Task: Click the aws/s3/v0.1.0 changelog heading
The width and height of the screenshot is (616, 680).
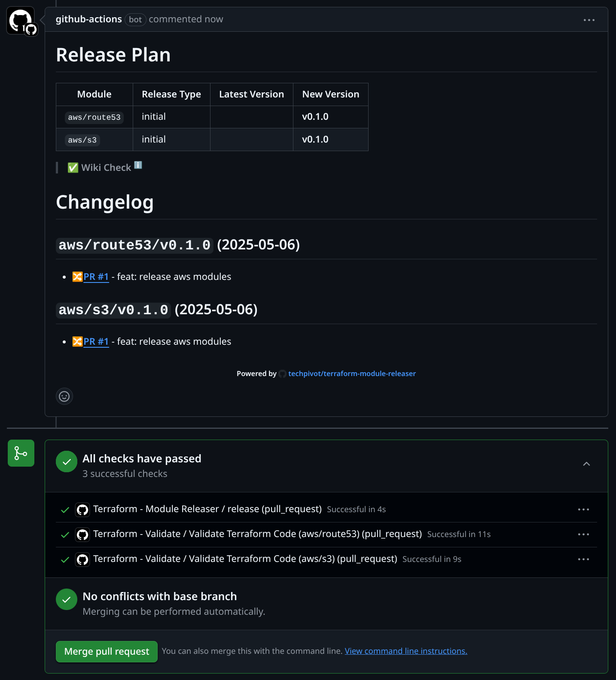Action: pos(157,310)
